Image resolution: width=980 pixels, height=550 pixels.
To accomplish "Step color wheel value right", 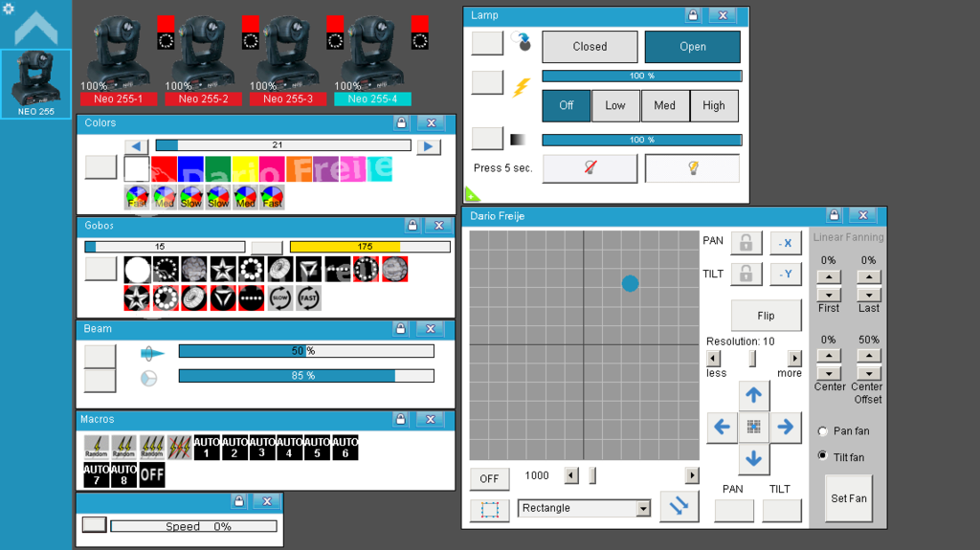I will click(x=428, y=146).
